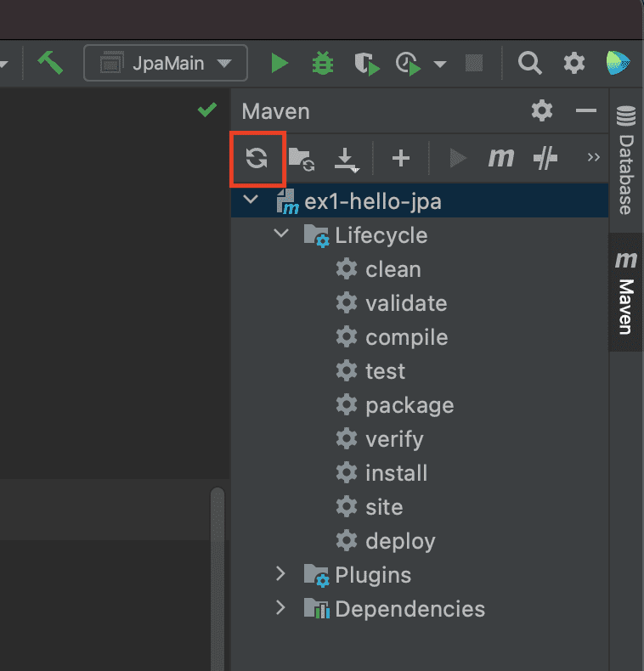Click the colorful plugin logo icon in toolbar
The image size is (644, 671).
tap(618, 63)
